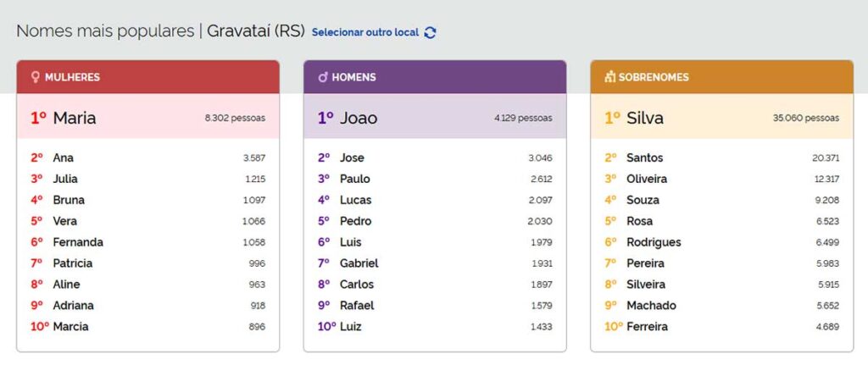Click the family icon in Sobrenomes header
Image resolution: width=868 pixels, height=365 pixels.
[609, 77]
